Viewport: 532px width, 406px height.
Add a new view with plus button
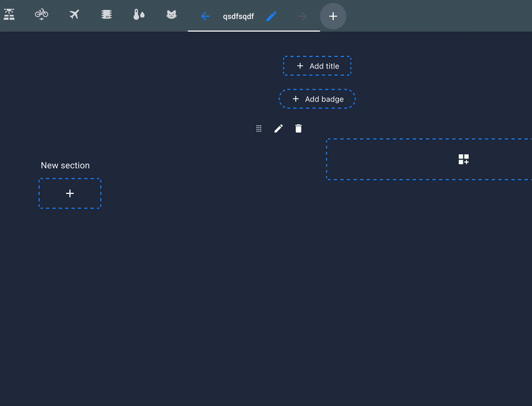pos(333,16)
